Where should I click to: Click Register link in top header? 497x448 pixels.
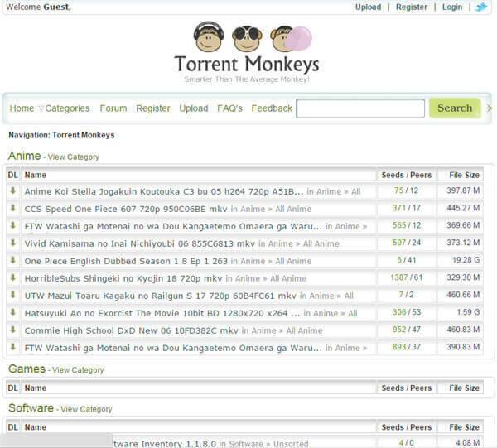411,7
